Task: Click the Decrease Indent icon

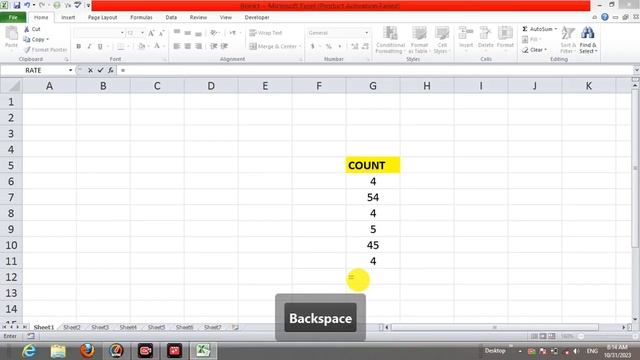Action: (213, 46)
